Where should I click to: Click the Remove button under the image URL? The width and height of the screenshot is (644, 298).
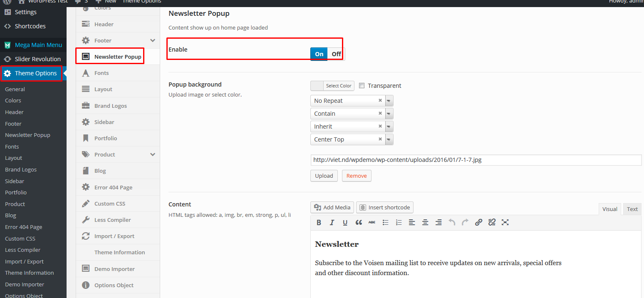(x=357, y=176)
